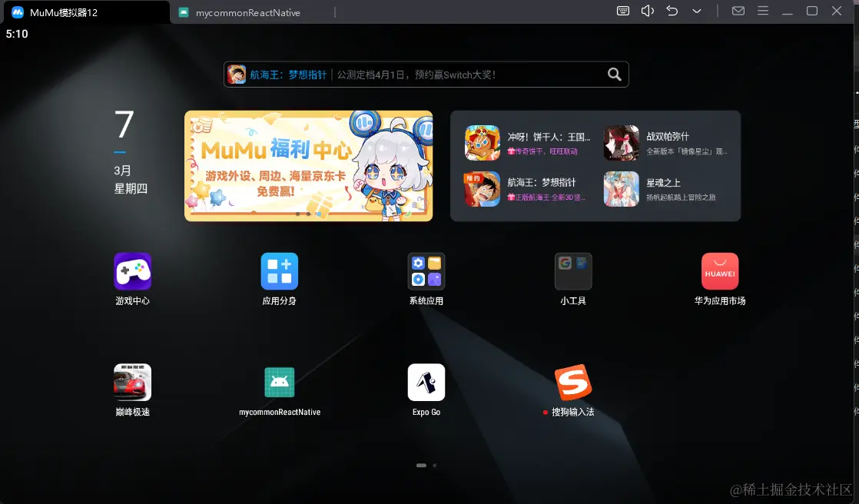
Task: Open 星魂之上 game icon
Action: (622, 189)
